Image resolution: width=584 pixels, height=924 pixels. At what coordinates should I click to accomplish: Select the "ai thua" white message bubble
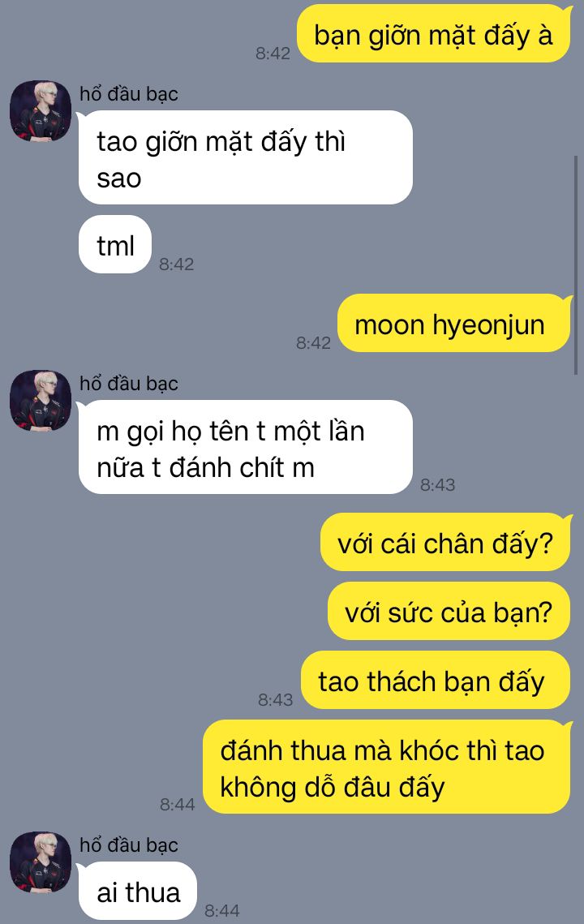138,891
